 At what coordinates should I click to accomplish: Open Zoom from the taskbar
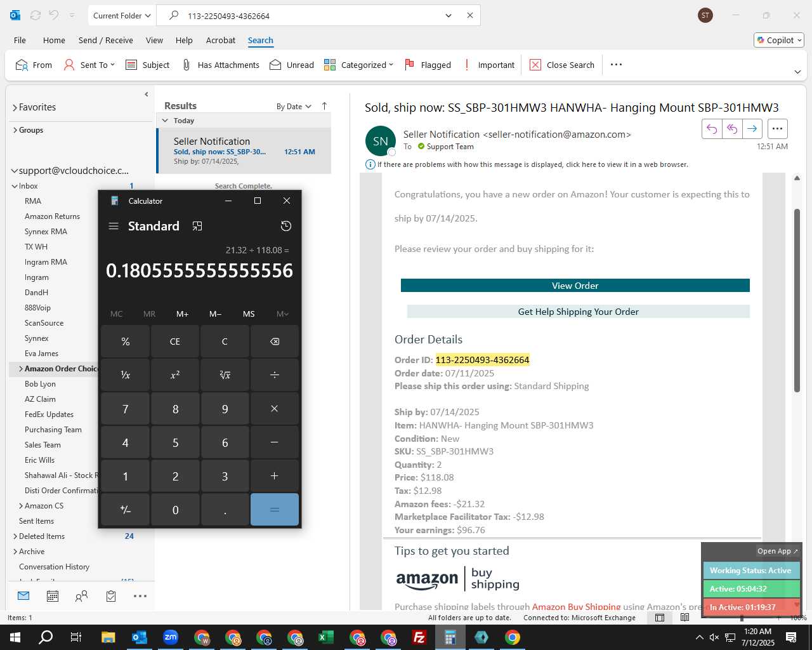point(171,637)
